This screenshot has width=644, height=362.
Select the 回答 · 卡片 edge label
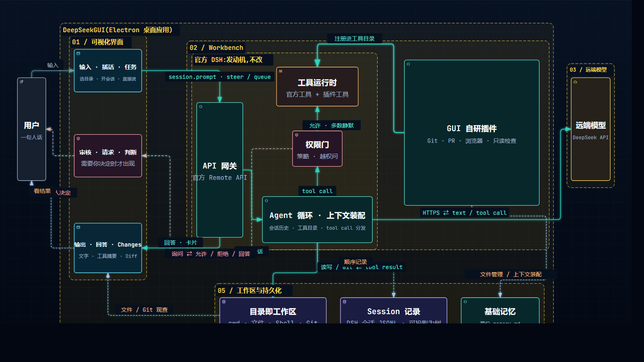click(180, 243)
